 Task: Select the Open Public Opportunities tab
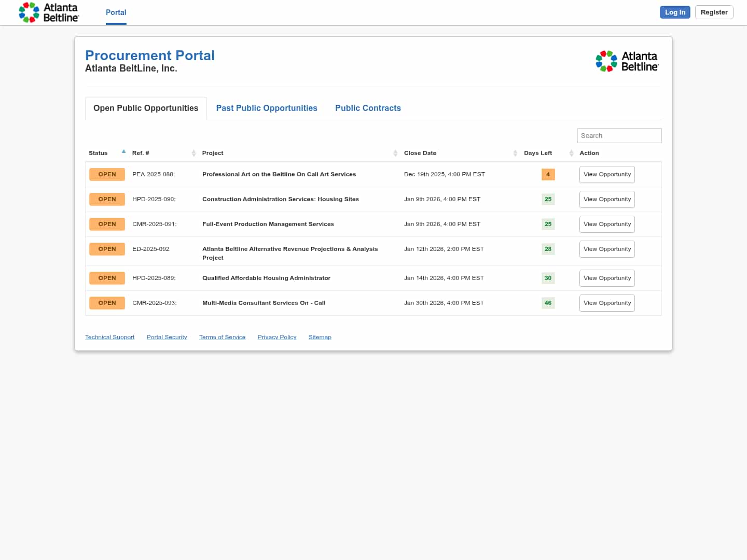tap(146, 108)
